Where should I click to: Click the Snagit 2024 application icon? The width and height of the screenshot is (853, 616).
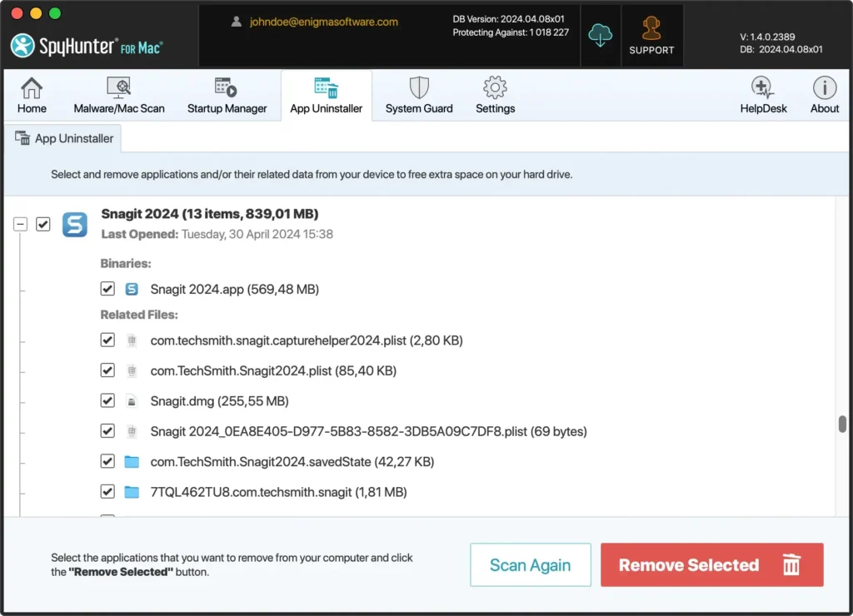point(74,225)
